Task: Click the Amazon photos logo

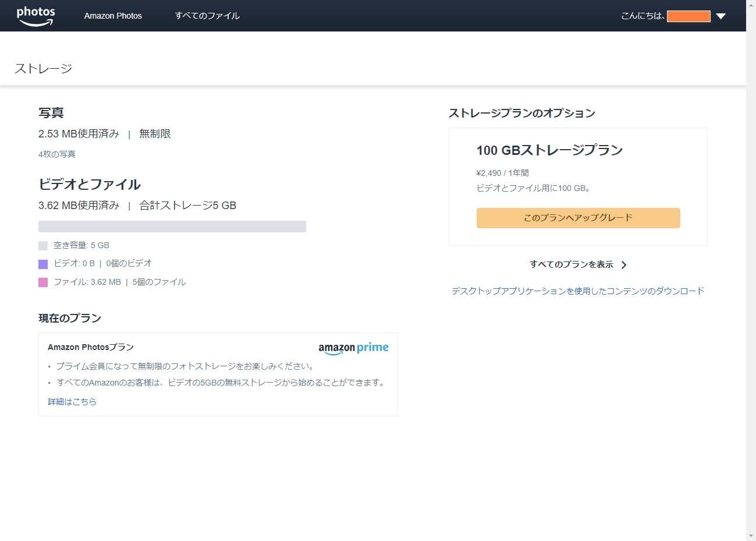Action: pos(36,16)
